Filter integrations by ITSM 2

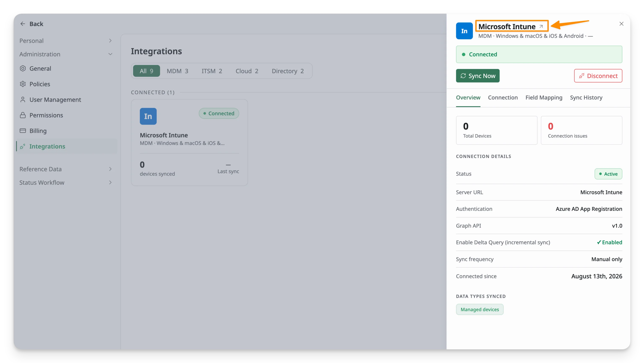pyautogui.click(x=212, y=71)
